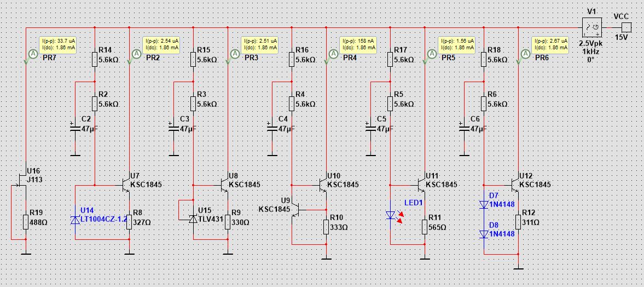This screenshot has width=644, height=287.
Task: Select the C6 capacitor symbol
Action: point(464,129)
